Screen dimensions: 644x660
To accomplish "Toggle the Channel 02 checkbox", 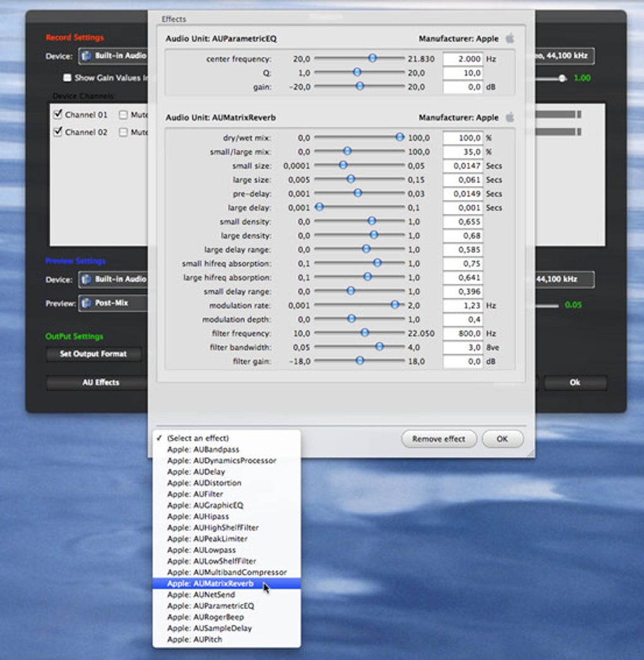I will pyautogui.click(x=57, y=132).
